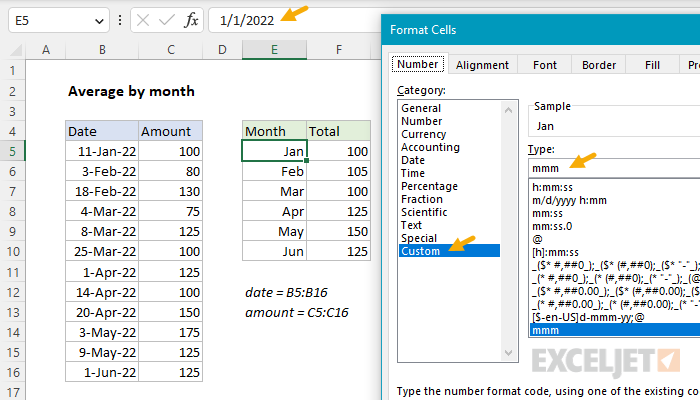The image size is (700, 400).
Task: Choose [h]:mm:ss format type
Action: tap(615, 252)
